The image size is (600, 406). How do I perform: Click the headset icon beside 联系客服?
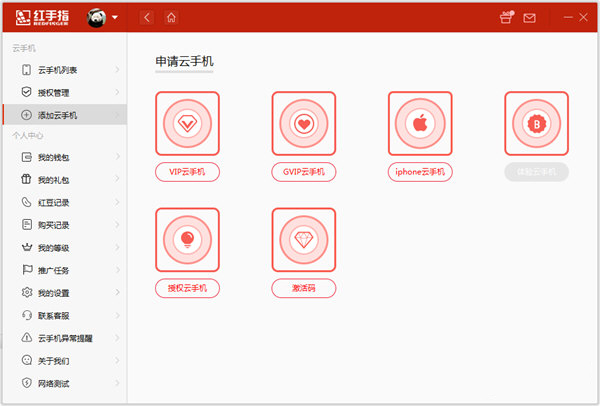[26, 315]
